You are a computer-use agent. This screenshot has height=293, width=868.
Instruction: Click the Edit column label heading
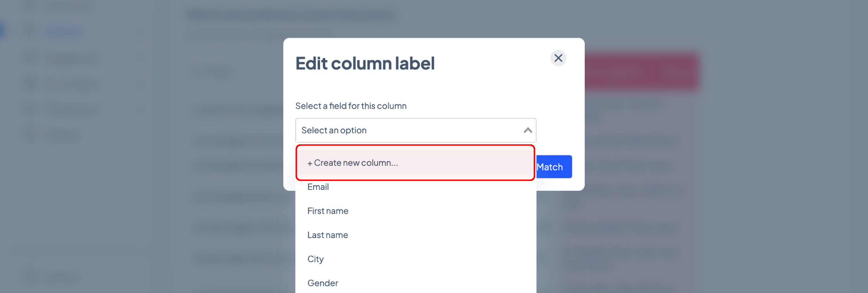[x=365, y=63]
